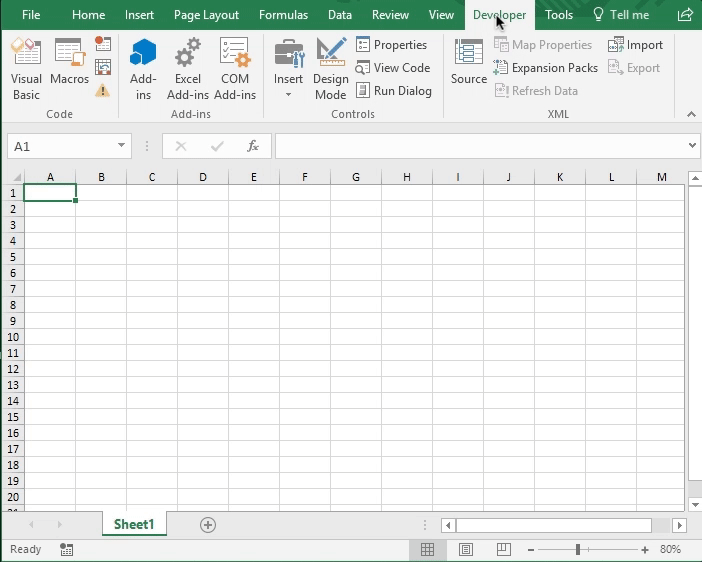The image size is (702, 562).
Task: Add a new sheet with plus button
Action: [x=208, y=525]
